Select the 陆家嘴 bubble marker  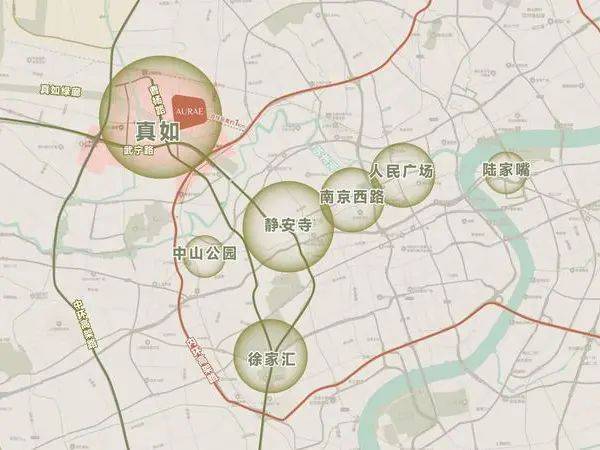tap(506, 173)
